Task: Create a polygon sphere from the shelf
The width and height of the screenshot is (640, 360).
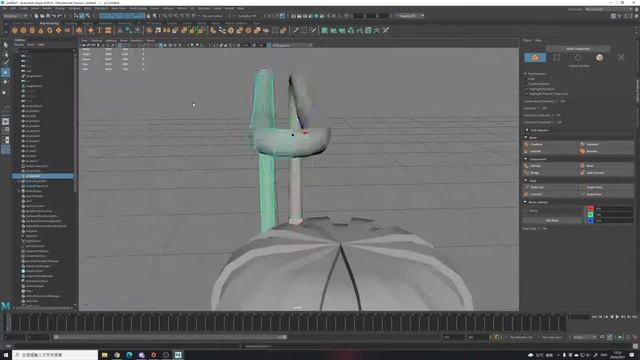Action: pyautogui.click(x=15, y=30)
